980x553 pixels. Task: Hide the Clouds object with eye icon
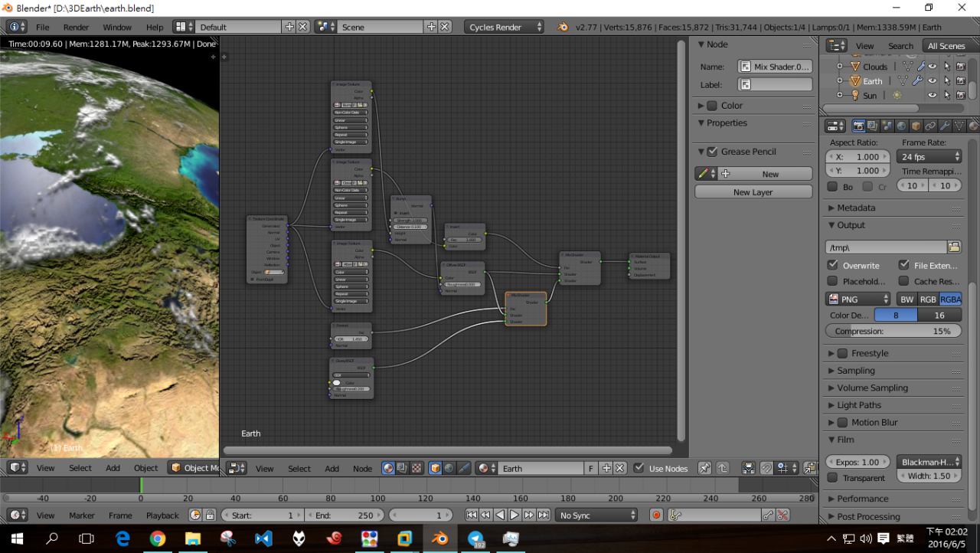pos(933,67)
